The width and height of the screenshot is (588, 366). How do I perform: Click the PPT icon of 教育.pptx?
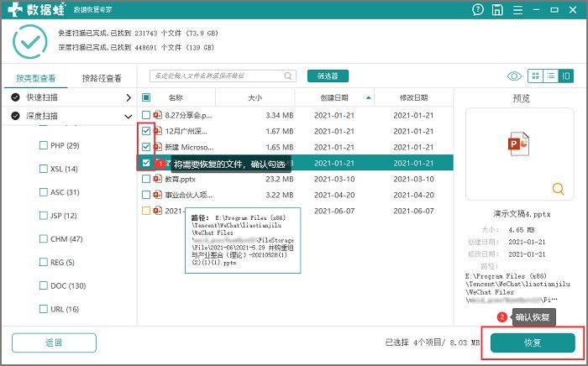[158, 179]
